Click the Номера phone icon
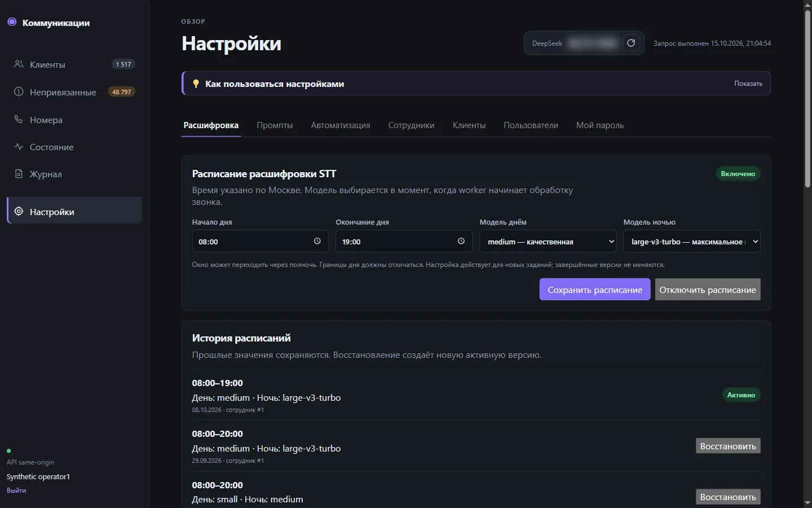Viewport: 812px width, 508px height. 19,119
